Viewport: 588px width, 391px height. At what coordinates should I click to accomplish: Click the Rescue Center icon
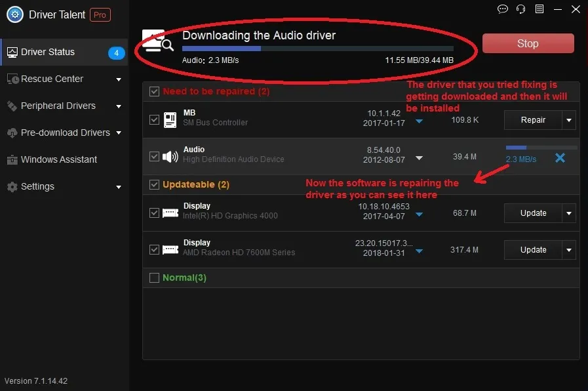click(12, 79)
